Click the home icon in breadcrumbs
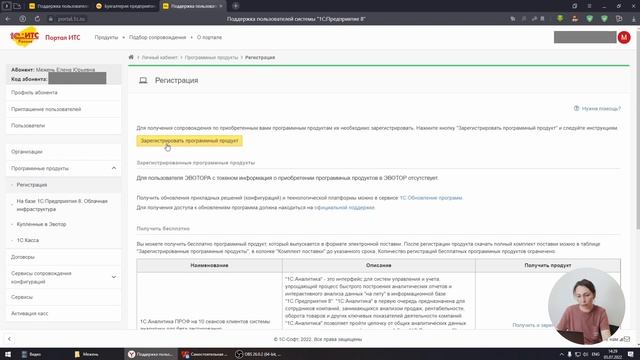Screen dimensions: 640x360 click(131, 57)
